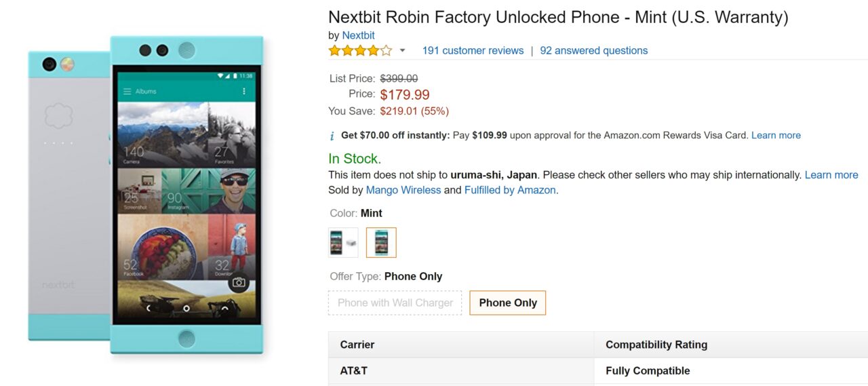Open the Fulfilled by Amazon link

pyautogui.click(x=510, y=191)
